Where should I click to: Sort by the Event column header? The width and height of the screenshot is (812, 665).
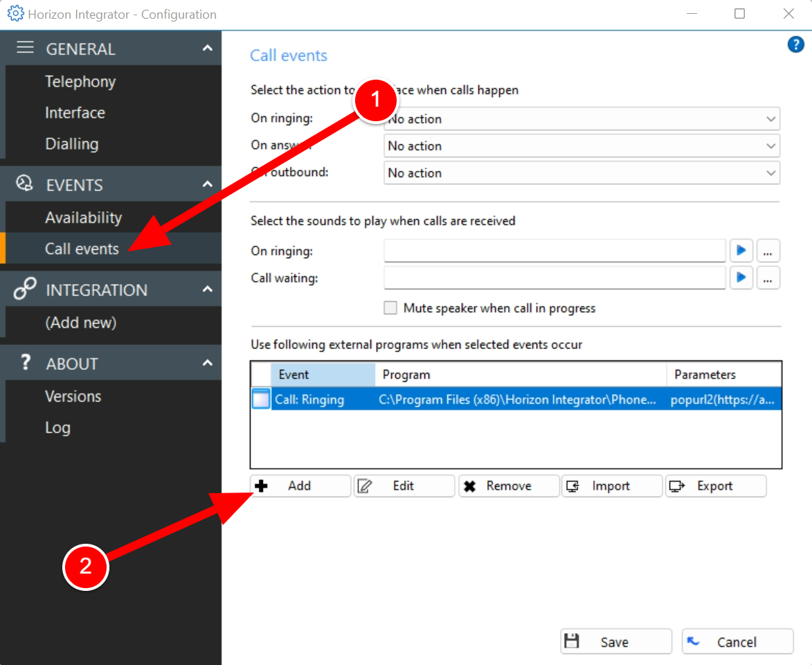point(323,374)
